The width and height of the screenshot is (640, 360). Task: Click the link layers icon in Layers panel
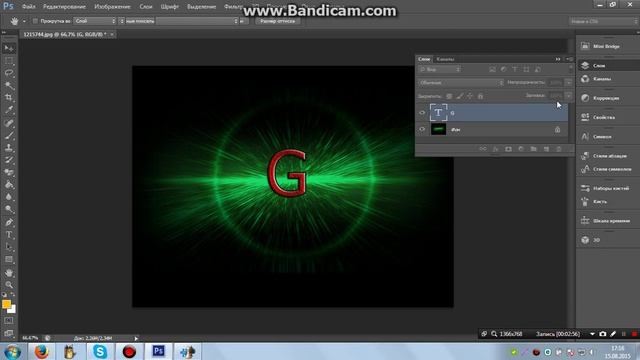[x=483, y=149]
